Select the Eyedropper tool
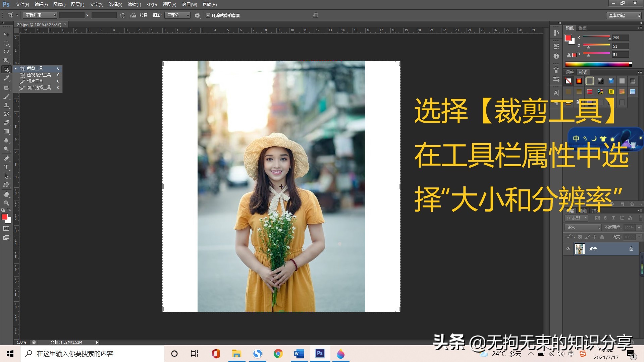Screen dimensions: 644x362 tap(6, 78)
